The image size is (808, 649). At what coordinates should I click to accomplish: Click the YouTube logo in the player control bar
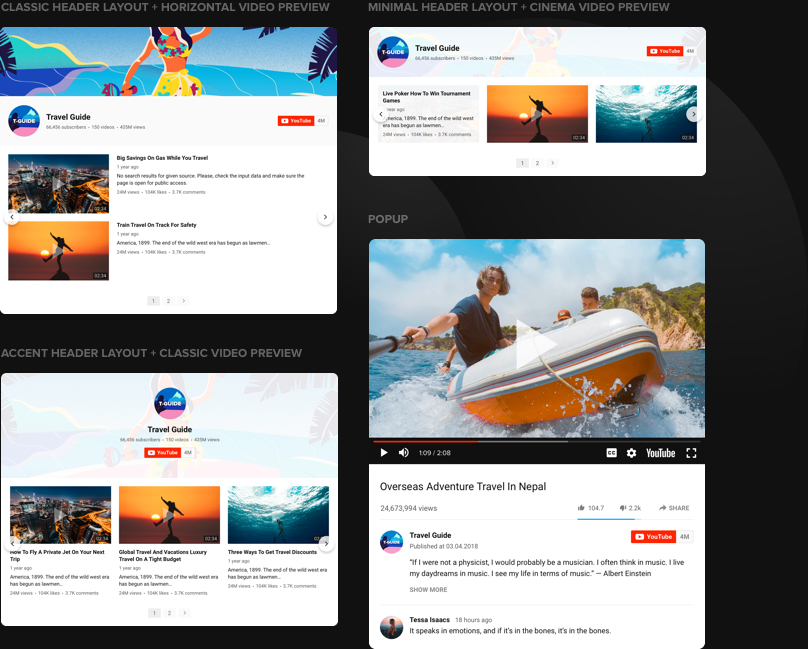(660, 453)
